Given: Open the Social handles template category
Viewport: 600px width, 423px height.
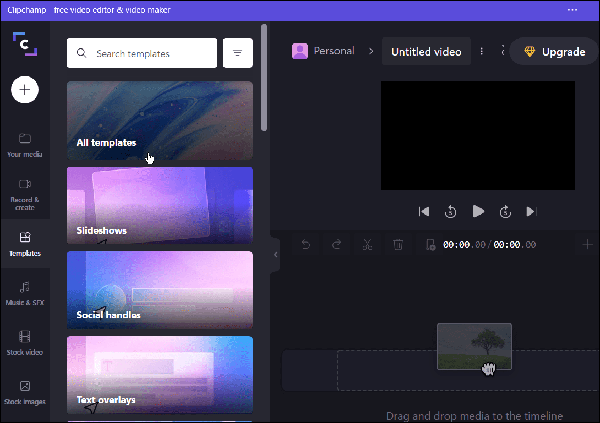Looking at the screenshot, I should click(160, 290).
